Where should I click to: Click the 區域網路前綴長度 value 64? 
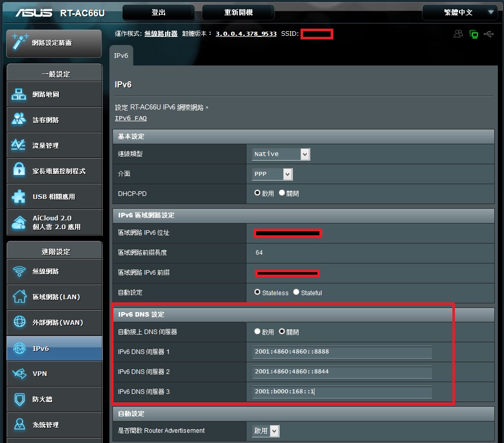click(259, 253)
